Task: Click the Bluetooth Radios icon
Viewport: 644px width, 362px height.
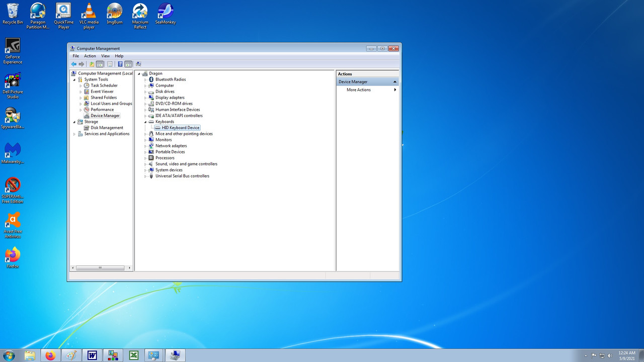Action: [x=151, y=79]
